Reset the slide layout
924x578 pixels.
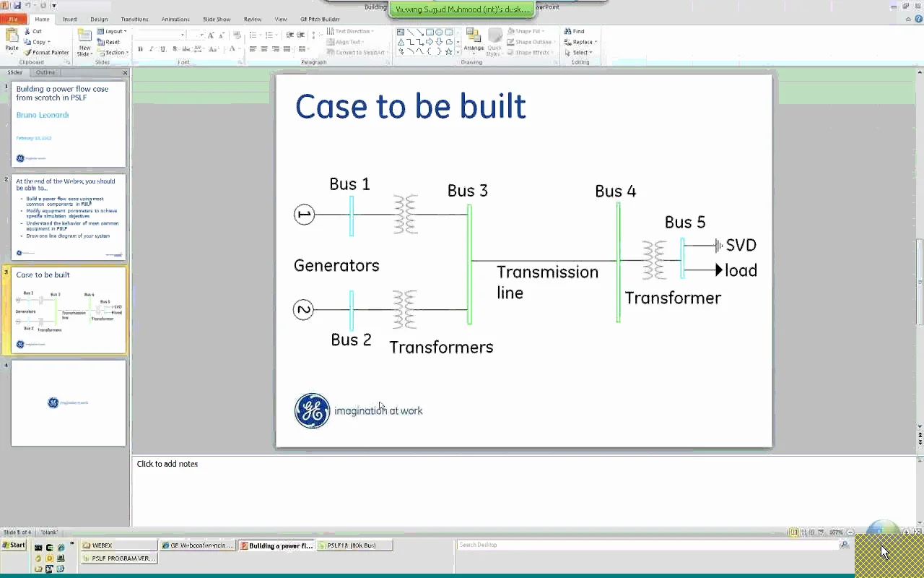[x=108, y=42]
